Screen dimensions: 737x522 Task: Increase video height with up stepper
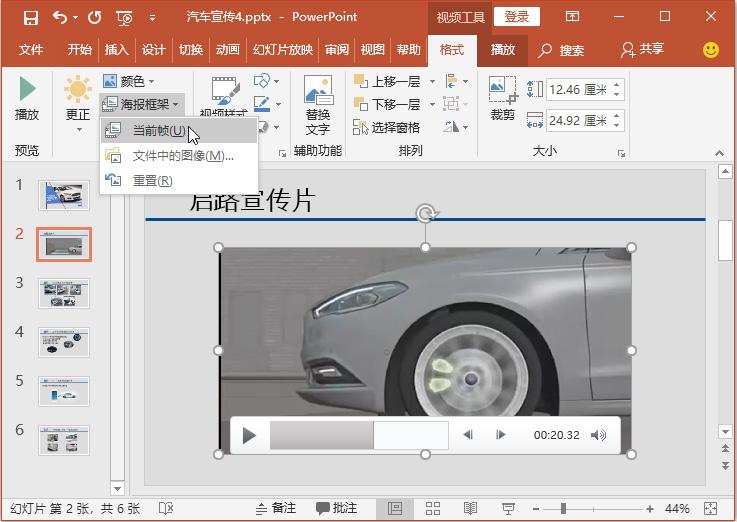[x=617, y=84]
